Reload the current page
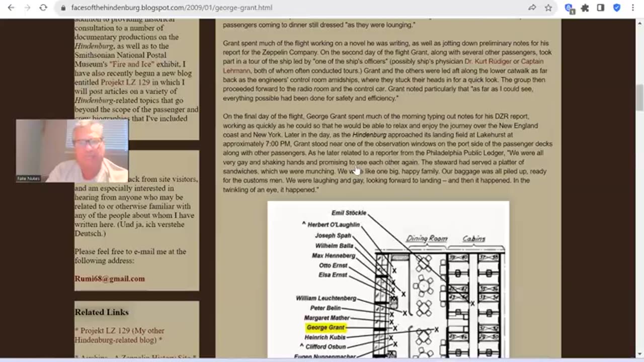This screenshot has height=362, width=644. (43, 8)
